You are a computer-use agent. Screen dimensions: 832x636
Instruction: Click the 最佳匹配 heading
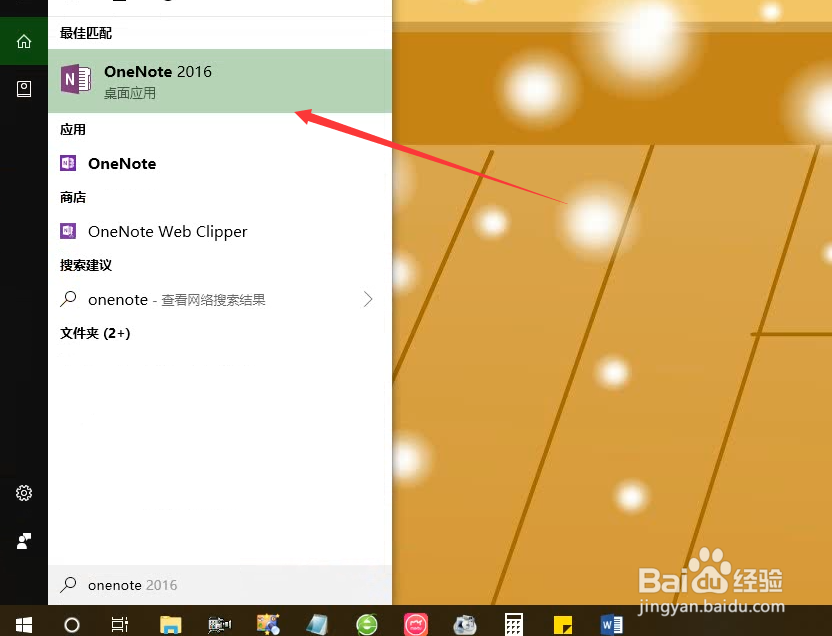pyautogui.click(x=86, y=33)
